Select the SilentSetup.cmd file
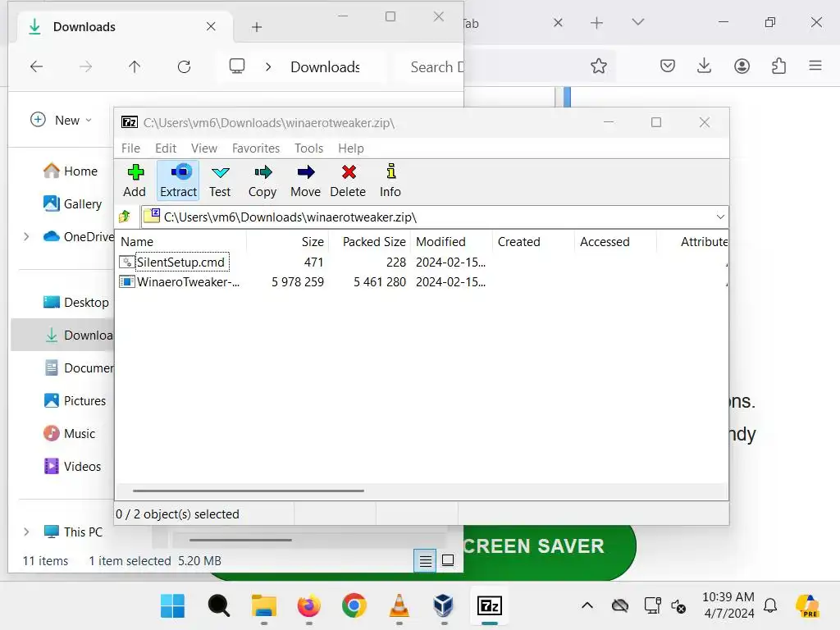Screen dimensions: 840x630 click(x=181, y=262)
